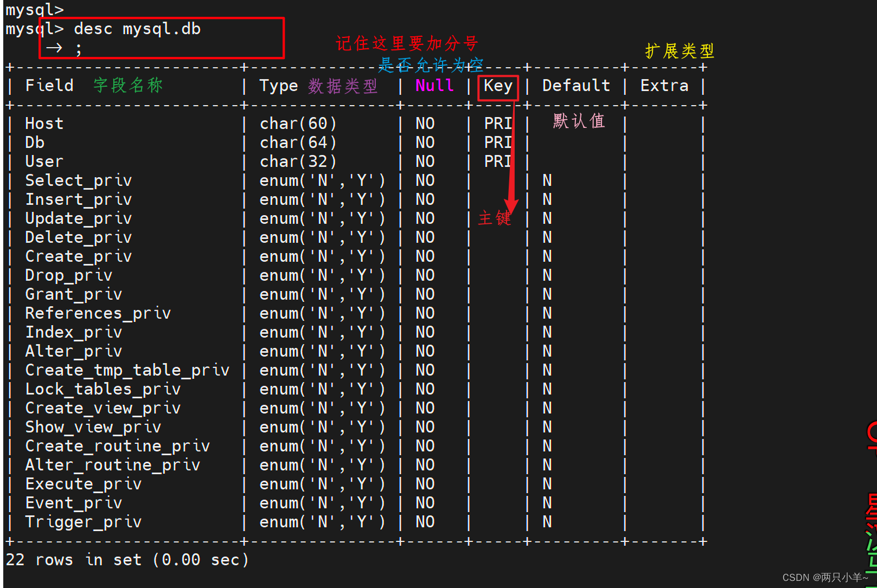Select the 'User' field name
This screenshot has height=588, width=877.
pyautogui.click(x=44, y=161)
